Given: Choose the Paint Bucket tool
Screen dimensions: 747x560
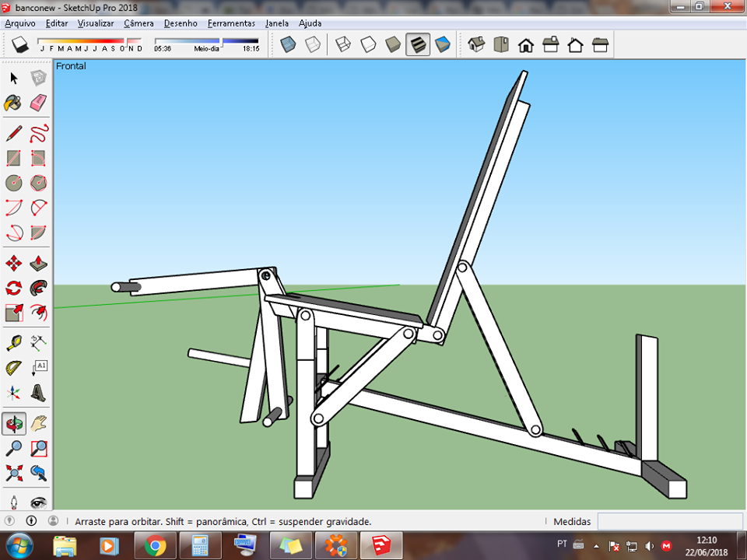Looking at the screenshot, I should [x=14, y=103].
